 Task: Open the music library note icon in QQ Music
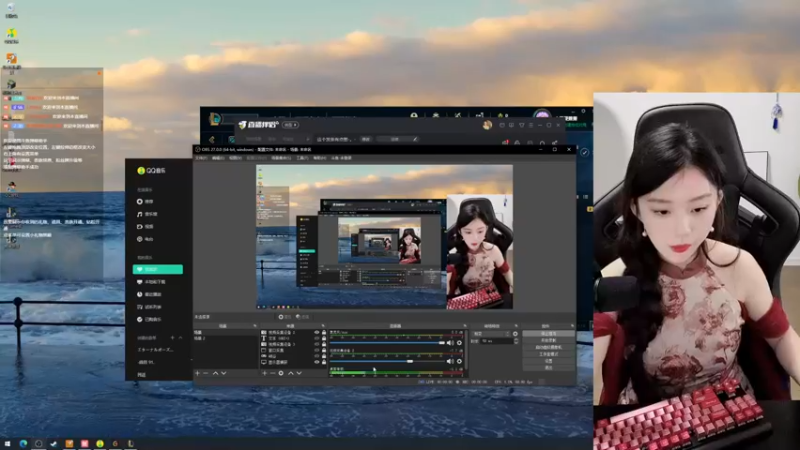click(147, 214)
